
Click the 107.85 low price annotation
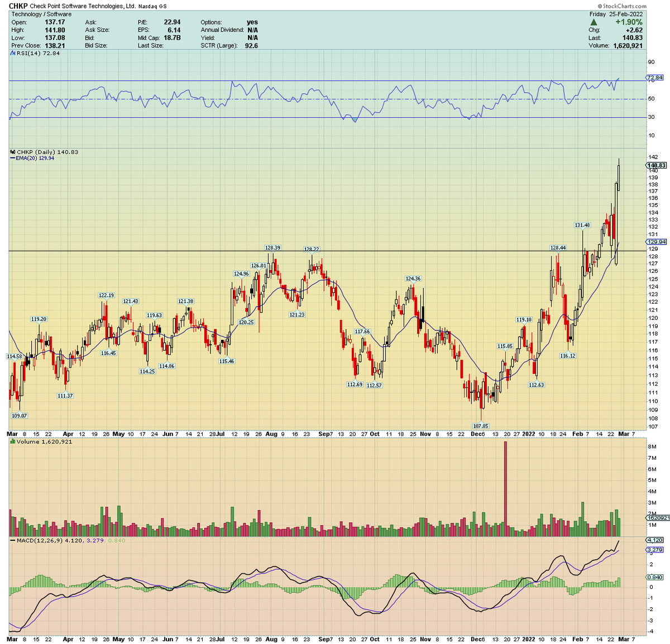[x=481, y=426]
